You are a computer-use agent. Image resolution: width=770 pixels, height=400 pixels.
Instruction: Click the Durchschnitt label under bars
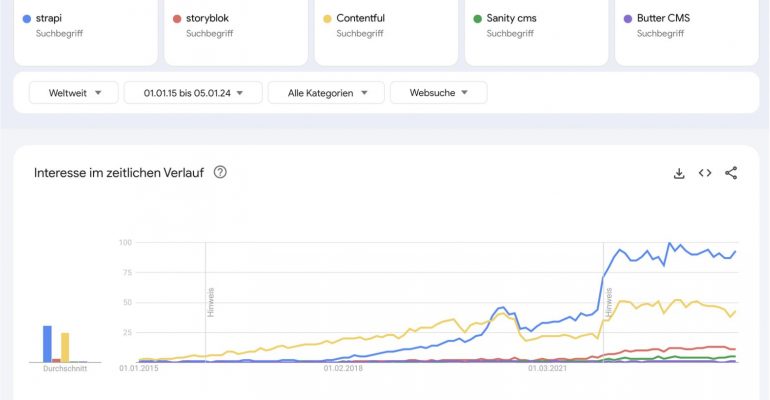[x=65, y=369]
